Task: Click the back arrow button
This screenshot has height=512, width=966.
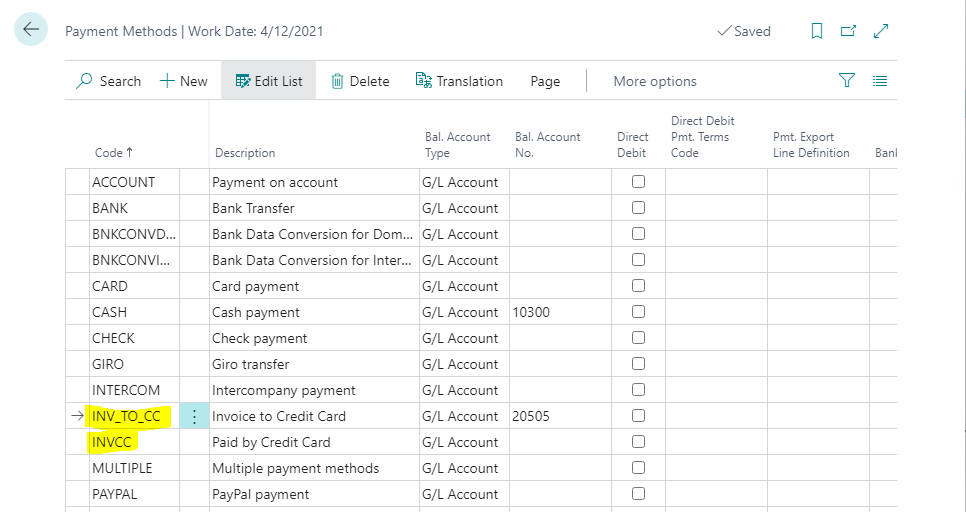Action: [x=31, y=30]
